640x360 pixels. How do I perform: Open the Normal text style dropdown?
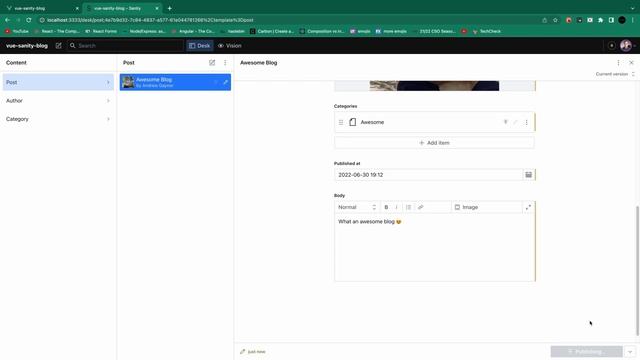point(357,207)
